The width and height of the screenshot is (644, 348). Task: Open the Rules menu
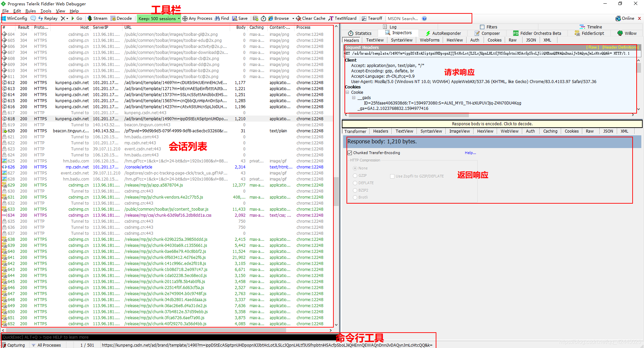click(x=31, y=11)
